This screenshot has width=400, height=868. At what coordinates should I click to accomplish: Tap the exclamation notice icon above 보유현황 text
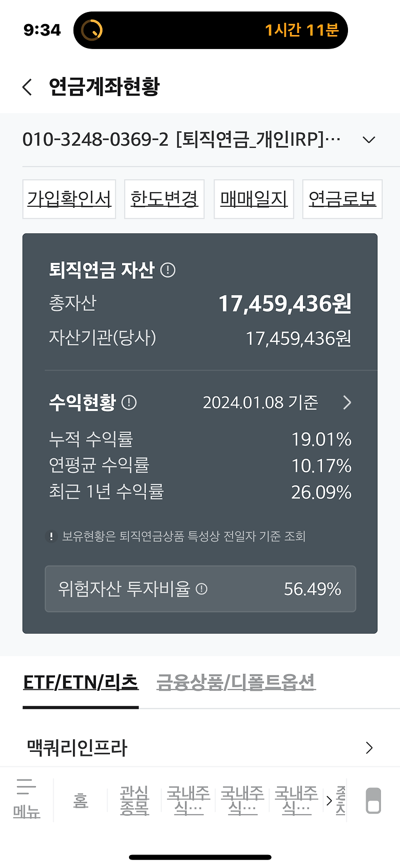coord(51,536)
